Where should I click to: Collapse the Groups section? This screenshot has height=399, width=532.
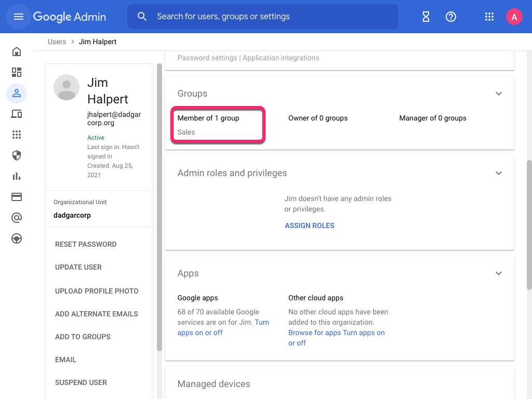pos(498,94)
